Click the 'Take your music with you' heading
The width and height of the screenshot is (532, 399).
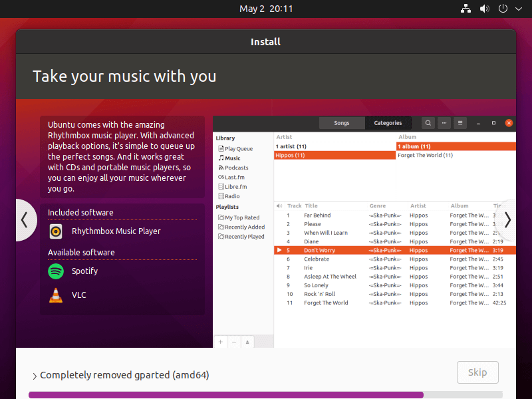[124, 76]
